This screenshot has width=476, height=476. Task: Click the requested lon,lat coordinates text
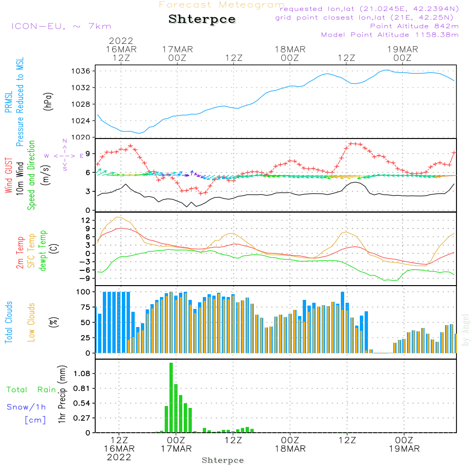click(369, 9)
